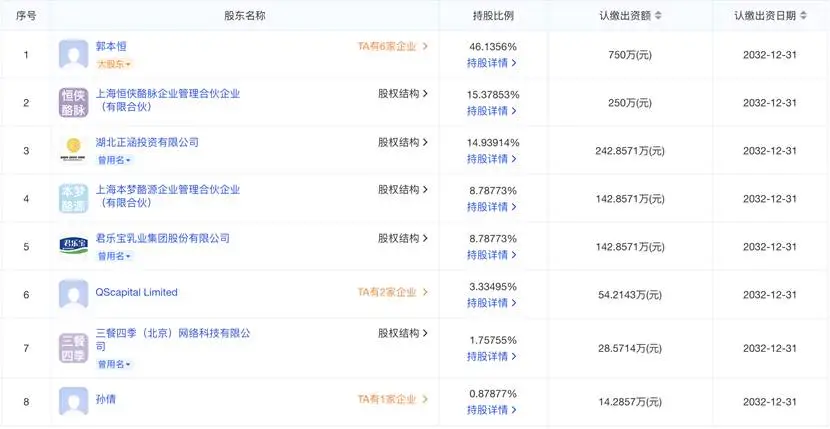
Task: Click the 恒侠酪脉 purple logo icon
Action: [75, 102]
